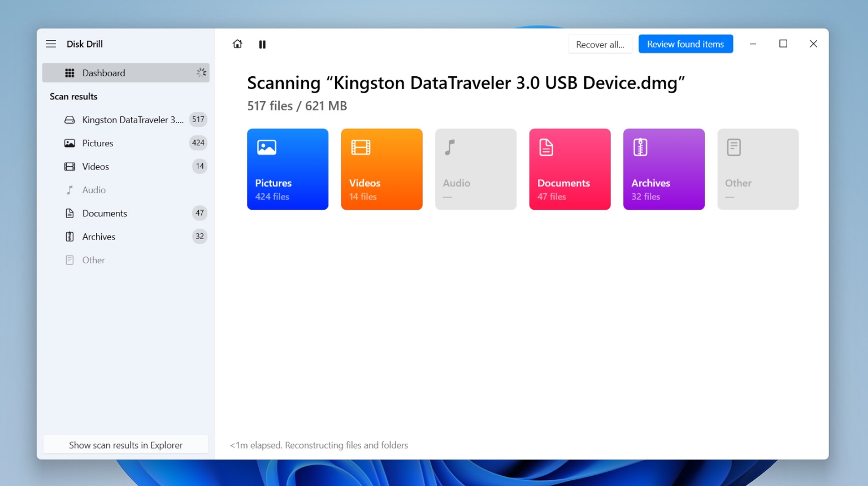Screen dimensions: 868x486
Task: Click Review found items button
Action: (685, 44)
